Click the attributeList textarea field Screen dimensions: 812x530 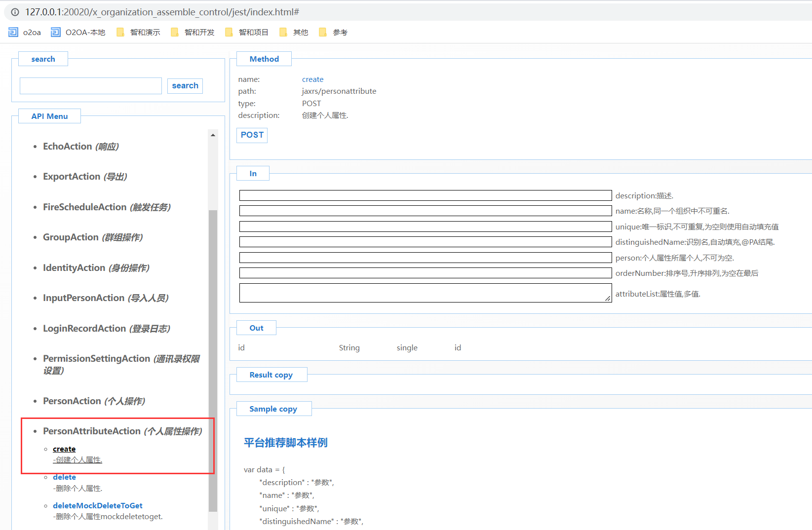425,293
